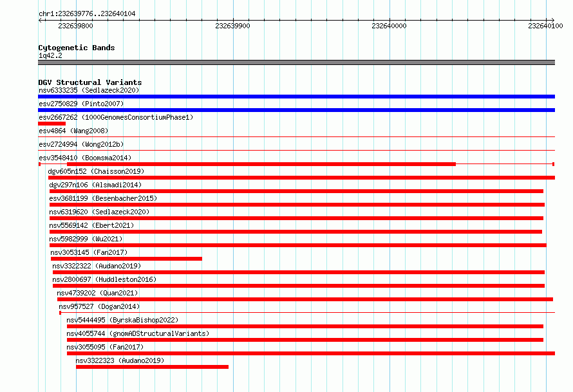Click the right arrow at the ruler end

[x=553, y=20]
